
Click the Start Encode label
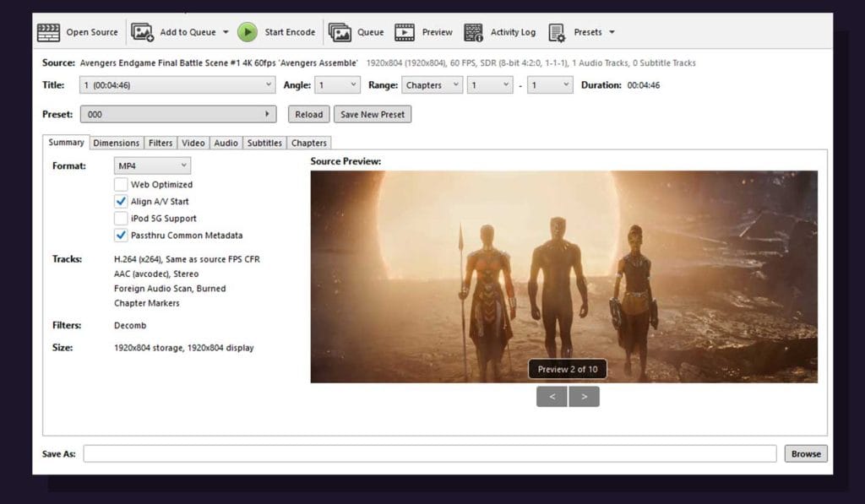pos(290,33)
